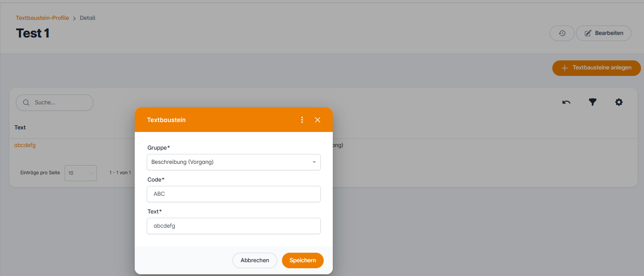Screen dimensions: 644x276
Task: Type in the Suche search field
Action: coord(60,103)
